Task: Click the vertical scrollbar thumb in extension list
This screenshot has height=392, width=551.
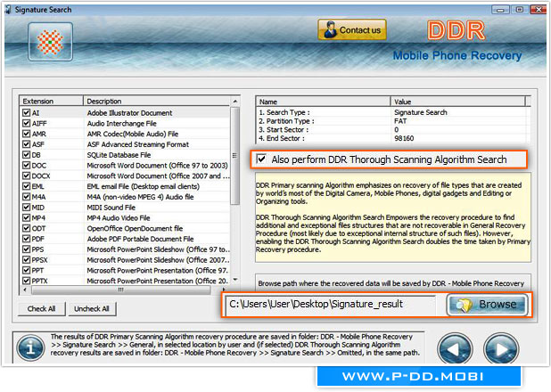Action: pos(235,156)
